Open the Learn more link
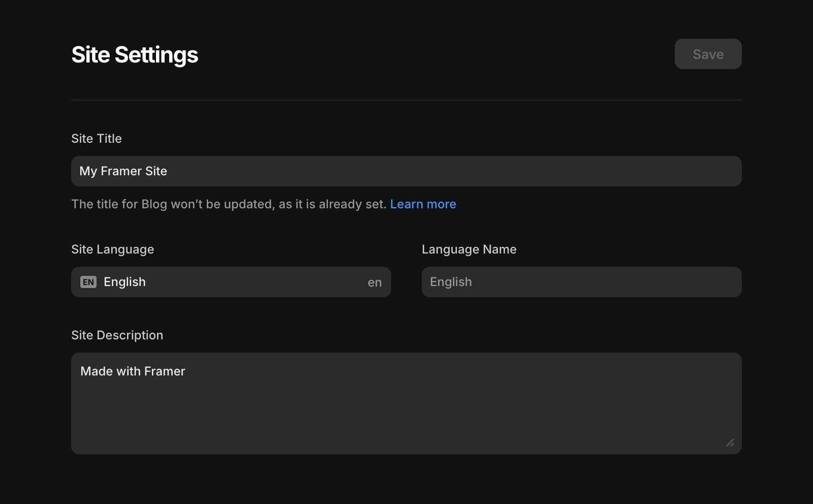The height and width of the screenshot is (504, 813). [x=423, y=204]
